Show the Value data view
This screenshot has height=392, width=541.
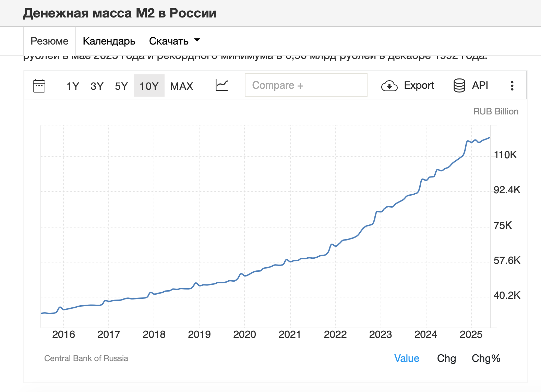pos(407,358)
